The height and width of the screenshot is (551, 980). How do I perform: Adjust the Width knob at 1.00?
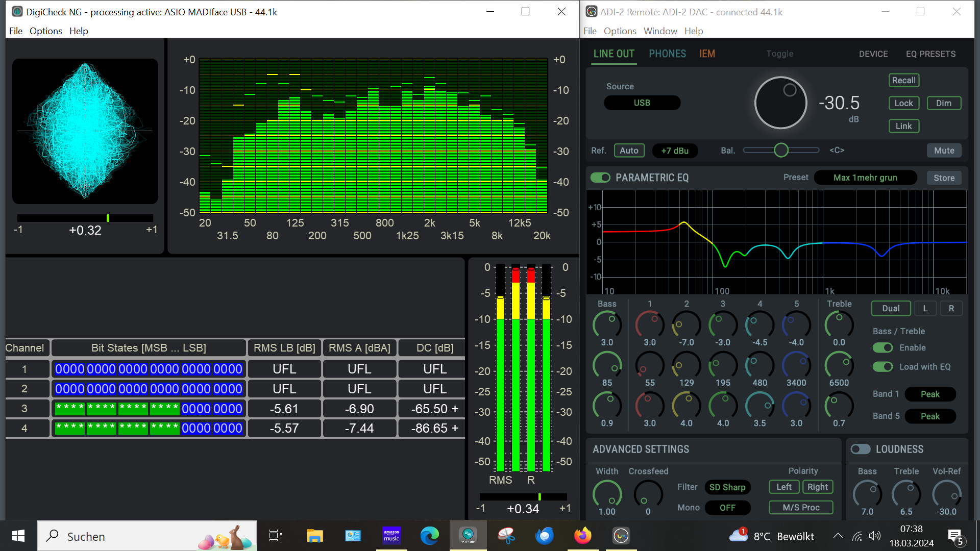click(607, 493)
